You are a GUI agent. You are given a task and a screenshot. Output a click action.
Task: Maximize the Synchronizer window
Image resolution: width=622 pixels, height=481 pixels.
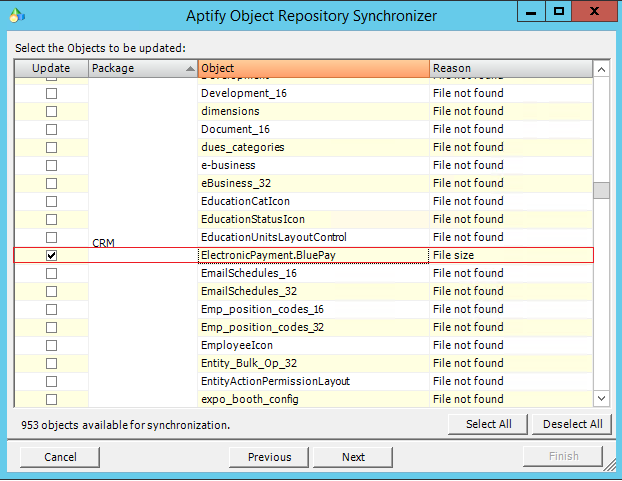click(559, 12)
